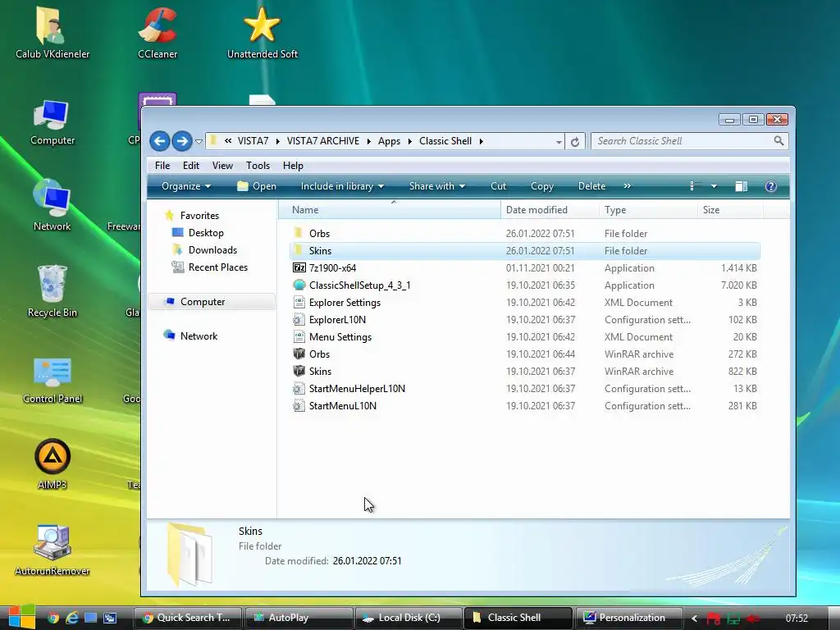Image resolution: width=840 pixels, height=630 pixels.
Task: Click the Apps breadcrumb segment
Action: (x=389, y=141)
